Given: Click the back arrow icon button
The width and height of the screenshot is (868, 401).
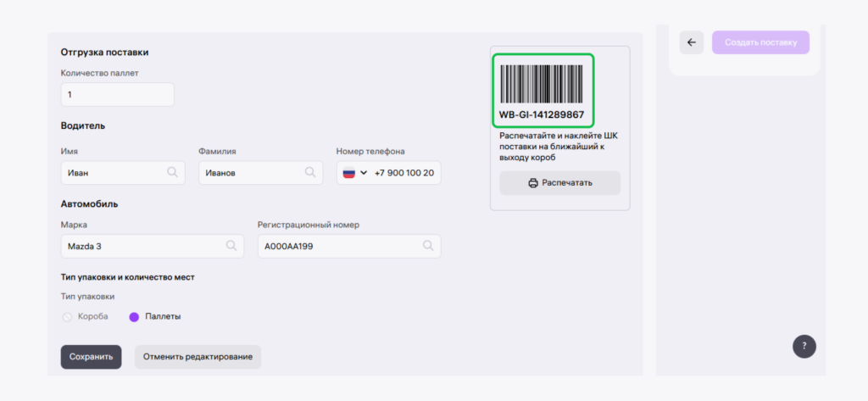Looking at the screenshot, I should (x=692, y=42).
